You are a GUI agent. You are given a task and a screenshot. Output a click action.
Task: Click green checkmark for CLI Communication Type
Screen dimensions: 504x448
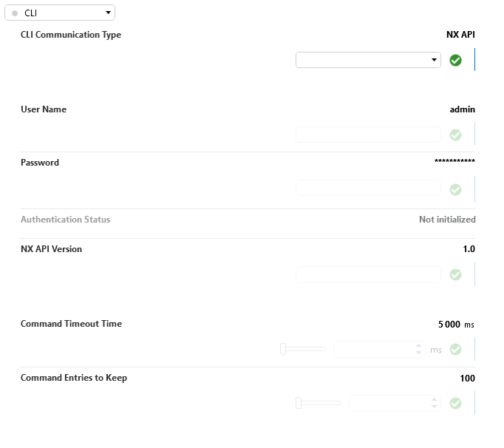[x=455, y=60]
